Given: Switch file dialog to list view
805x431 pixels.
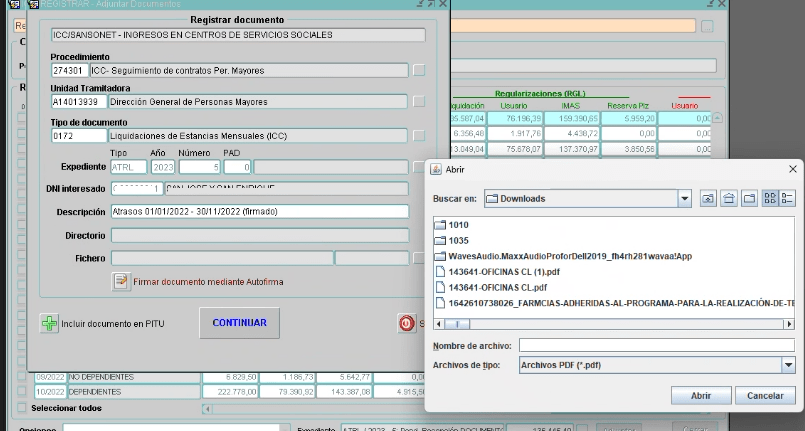Looking at the screenshot, I should [x=772, y=198].
